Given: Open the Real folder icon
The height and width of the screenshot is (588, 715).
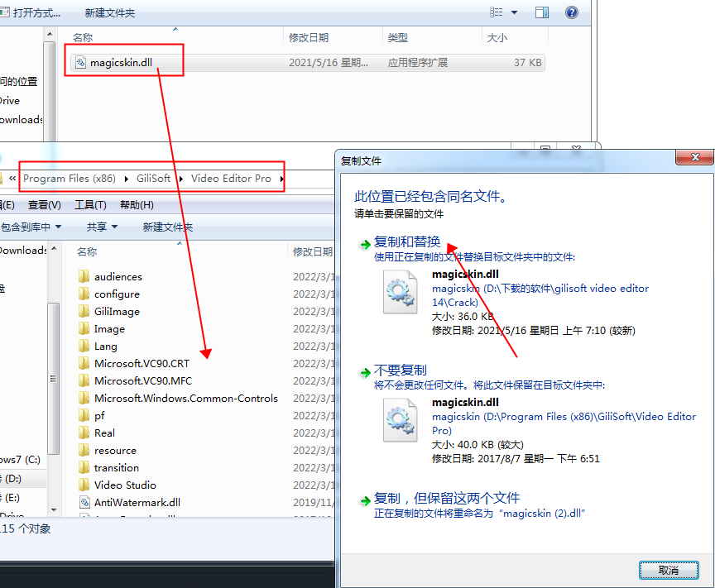Looking at the screenshot, I should point(84,433).
